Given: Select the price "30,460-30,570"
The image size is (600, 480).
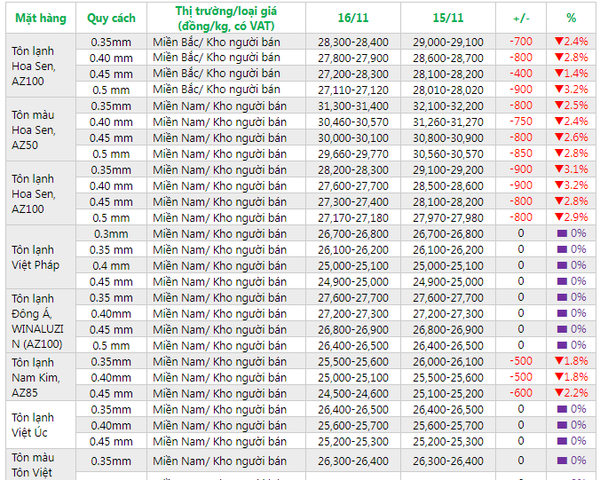Looking at the screenshot, I should 353,122.
